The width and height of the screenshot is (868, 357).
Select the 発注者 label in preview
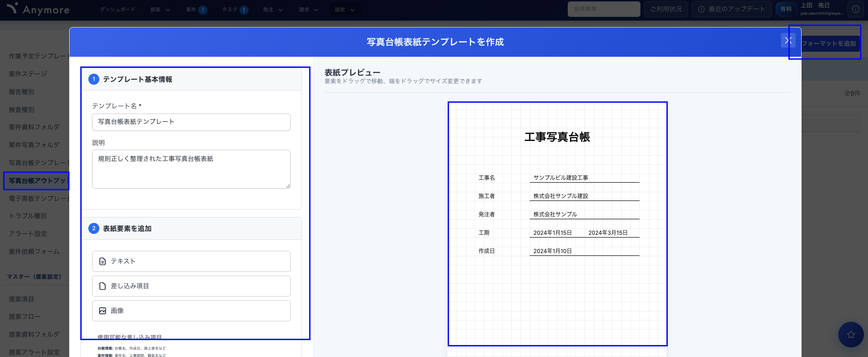click(487, 214)
